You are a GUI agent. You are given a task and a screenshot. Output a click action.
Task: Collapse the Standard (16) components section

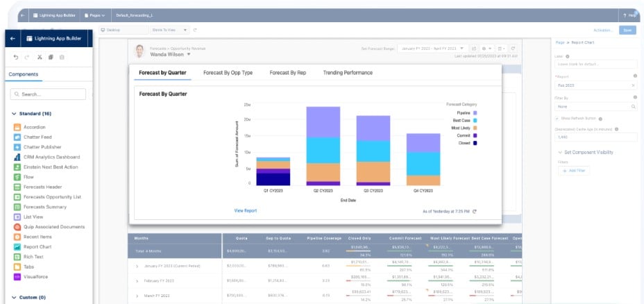(14, 113)
